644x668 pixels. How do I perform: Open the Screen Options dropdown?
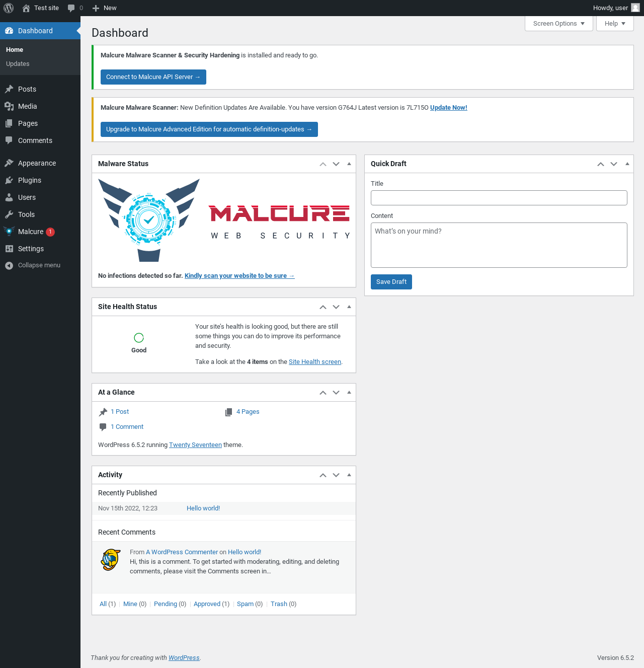click(558, 24)
